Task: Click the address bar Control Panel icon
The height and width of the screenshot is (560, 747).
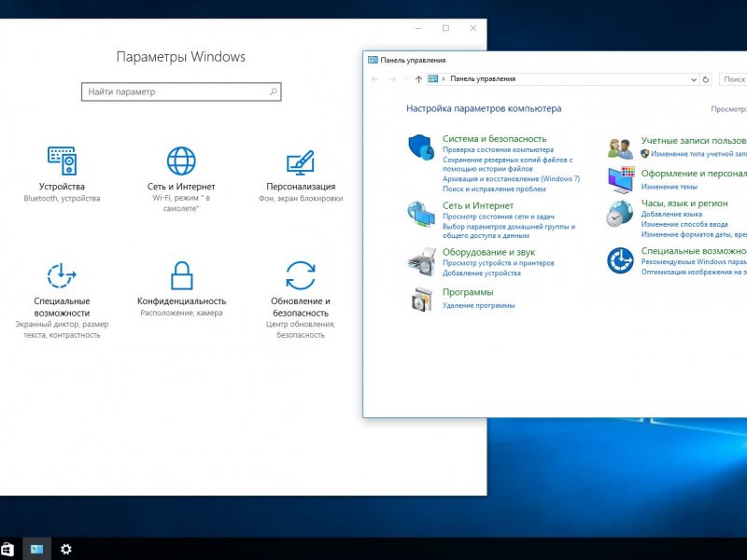Action: [433, 79]
